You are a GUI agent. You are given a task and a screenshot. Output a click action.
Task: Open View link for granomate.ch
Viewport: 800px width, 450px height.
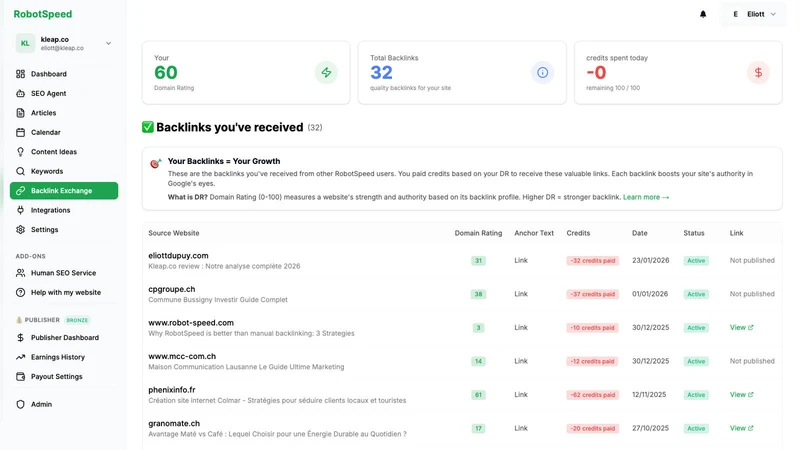pyautogui.click(x=741, y=428)
